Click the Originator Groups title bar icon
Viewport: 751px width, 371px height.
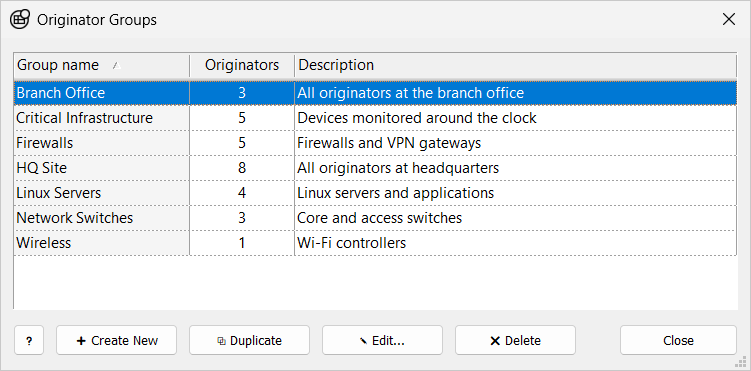click(20, 20)
